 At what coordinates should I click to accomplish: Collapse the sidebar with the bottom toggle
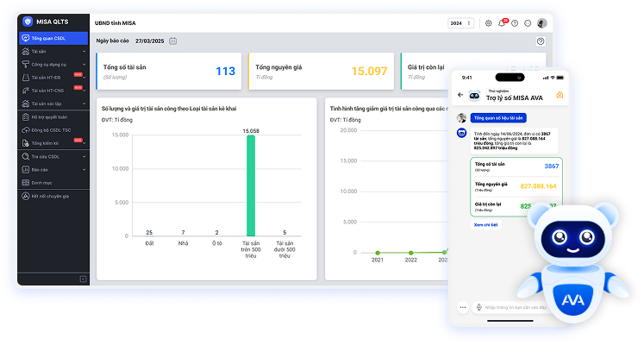[x=83, y=279]
